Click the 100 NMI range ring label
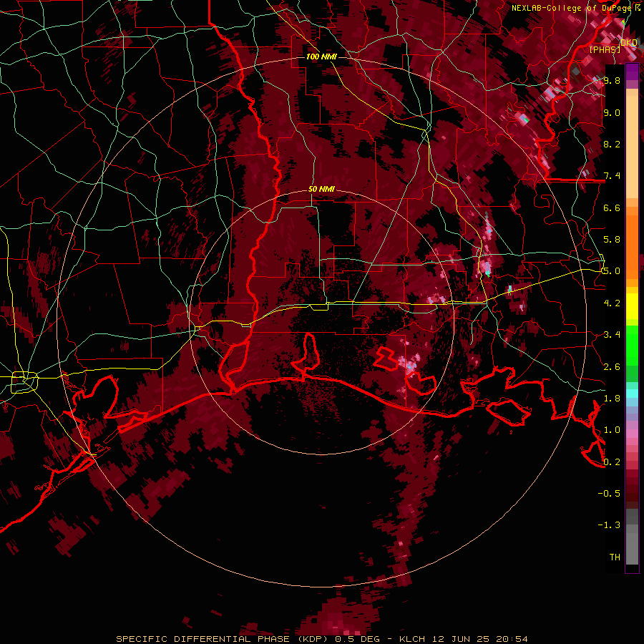644x644 pixels. (321, 57)
